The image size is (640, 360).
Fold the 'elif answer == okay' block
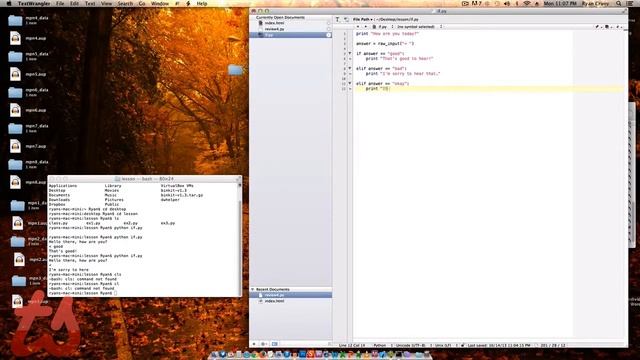coord(350,83)
